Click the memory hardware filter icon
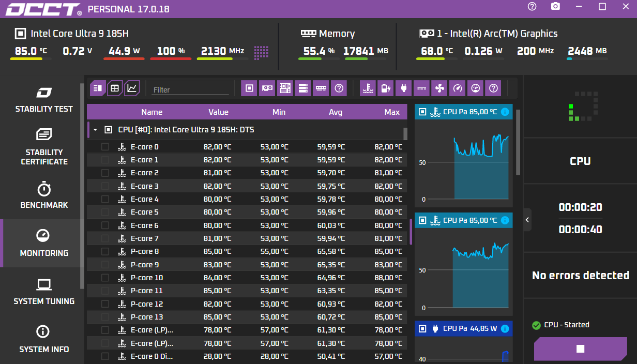 [321, 88]
